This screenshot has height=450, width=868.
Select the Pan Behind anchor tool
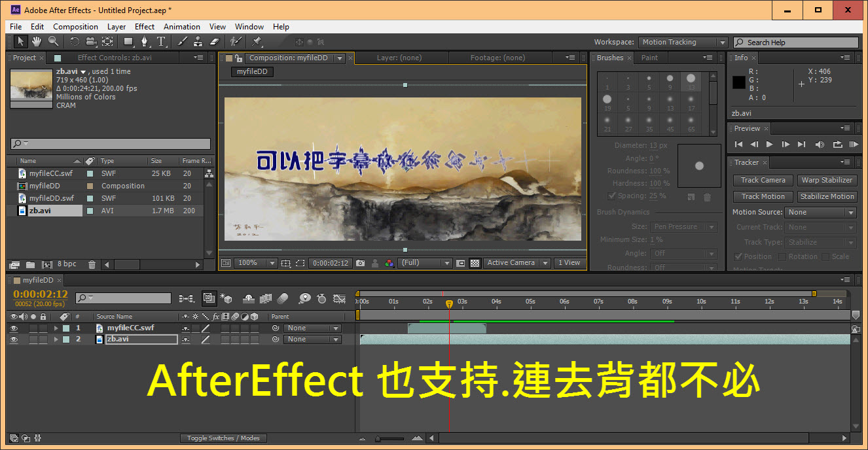(107, 41)
